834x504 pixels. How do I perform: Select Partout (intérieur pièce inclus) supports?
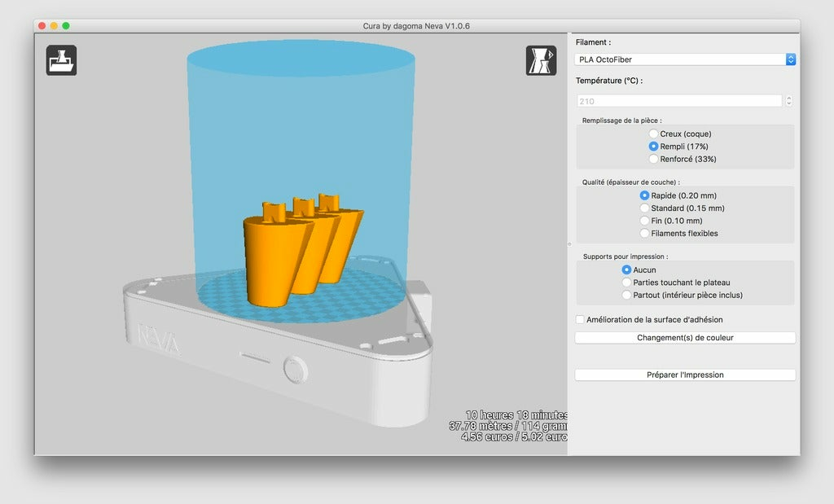pos(625,294)
